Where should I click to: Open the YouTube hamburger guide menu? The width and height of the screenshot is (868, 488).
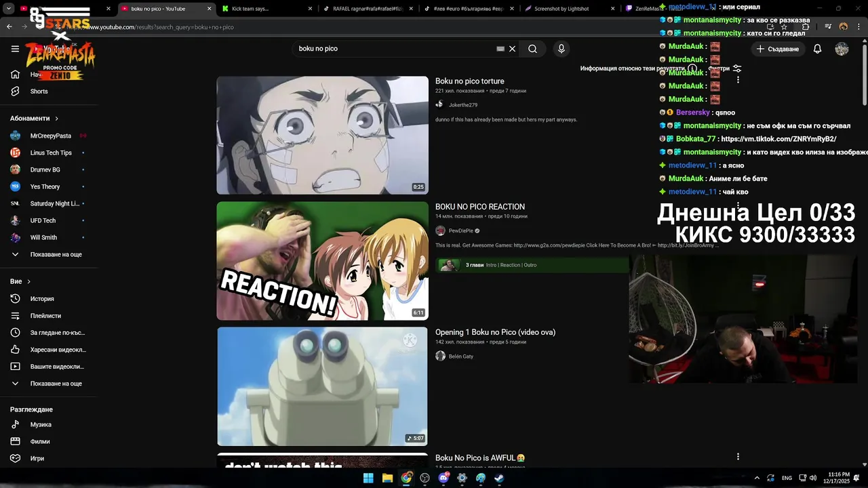[15, 49]
